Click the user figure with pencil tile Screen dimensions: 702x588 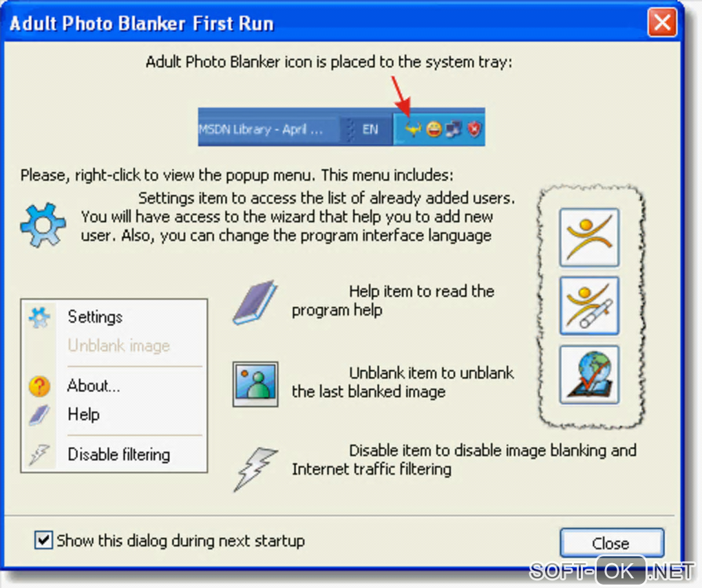pos(589,306)
